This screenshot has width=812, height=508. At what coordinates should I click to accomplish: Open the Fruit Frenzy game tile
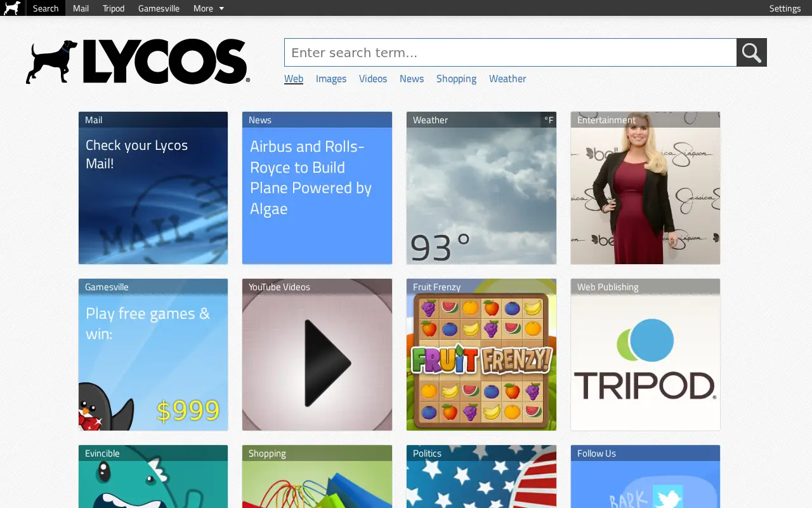[481, 354]
